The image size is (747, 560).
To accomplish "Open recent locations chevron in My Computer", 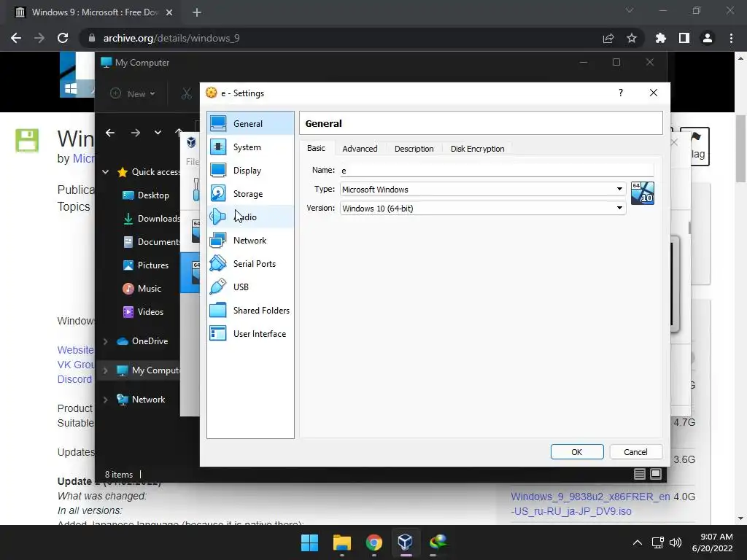I will click(x=158, y=133).
